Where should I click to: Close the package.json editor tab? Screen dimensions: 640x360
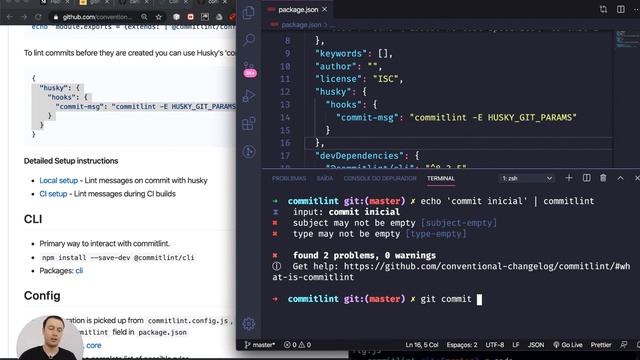324,9
